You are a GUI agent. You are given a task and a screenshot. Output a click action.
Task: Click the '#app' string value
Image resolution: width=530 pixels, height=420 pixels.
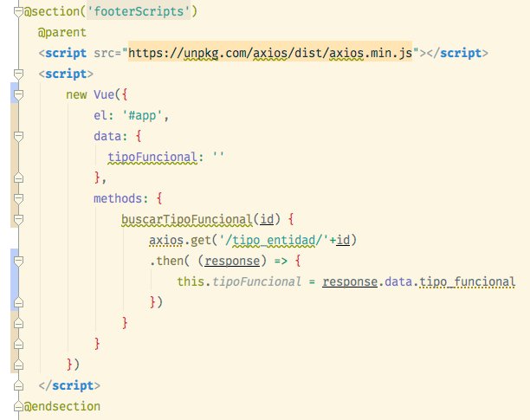(142, 115)
